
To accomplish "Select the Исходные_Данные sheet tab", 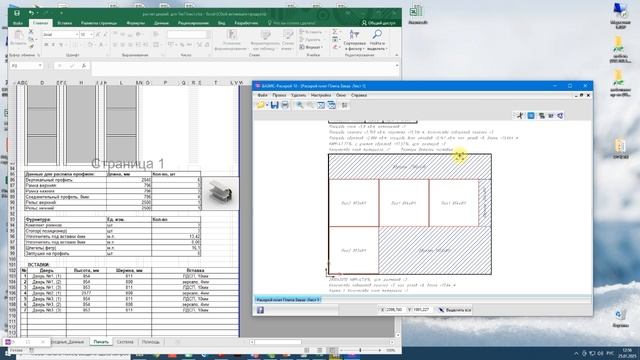I will tap(68, 342).
